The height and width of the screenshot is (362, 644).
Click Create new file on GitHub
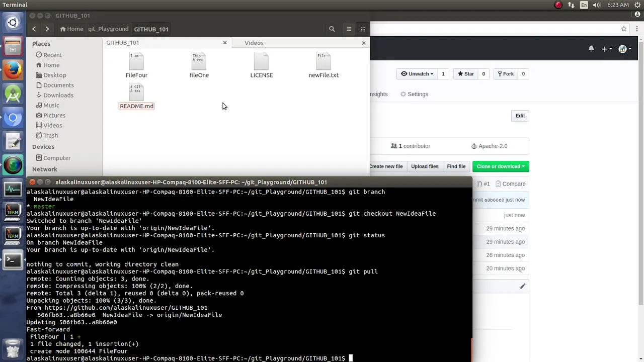[x=386, y=166]
